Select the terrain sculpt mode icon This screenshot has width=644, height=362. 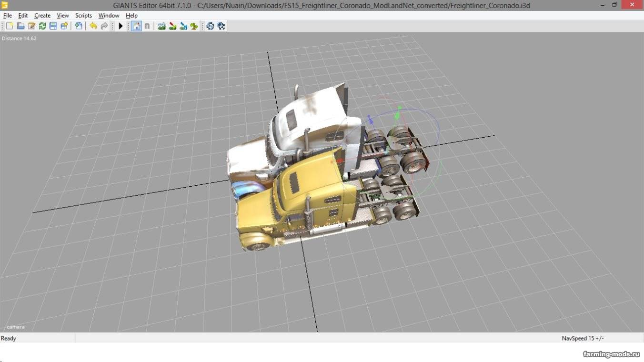pyautogui.click(x=161, y=26)
